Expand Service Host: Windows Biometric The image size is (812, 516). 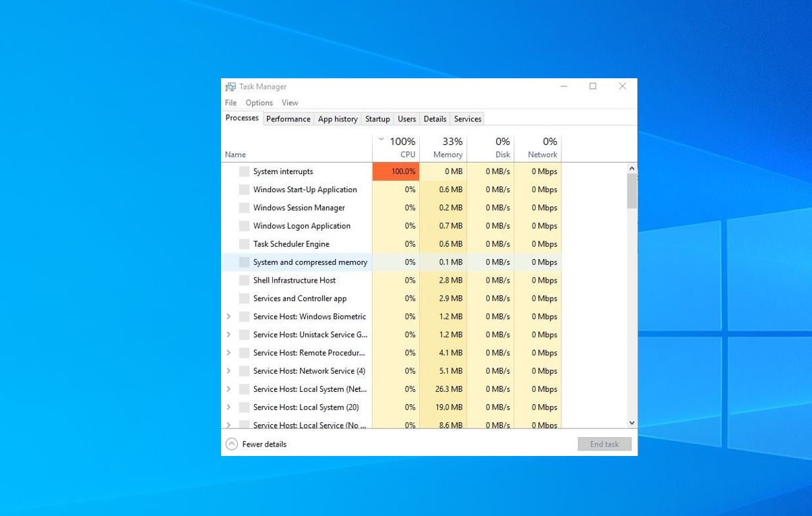229,316
